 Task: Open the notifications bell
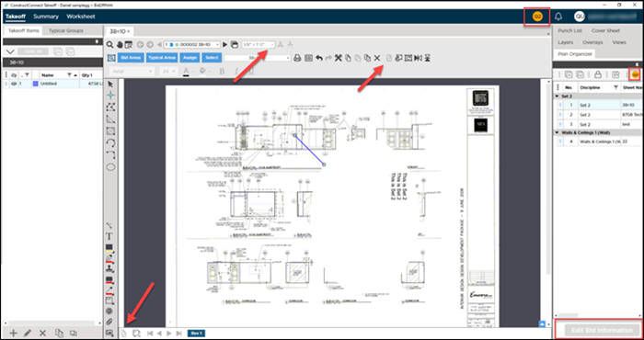[x=558, y=17]
